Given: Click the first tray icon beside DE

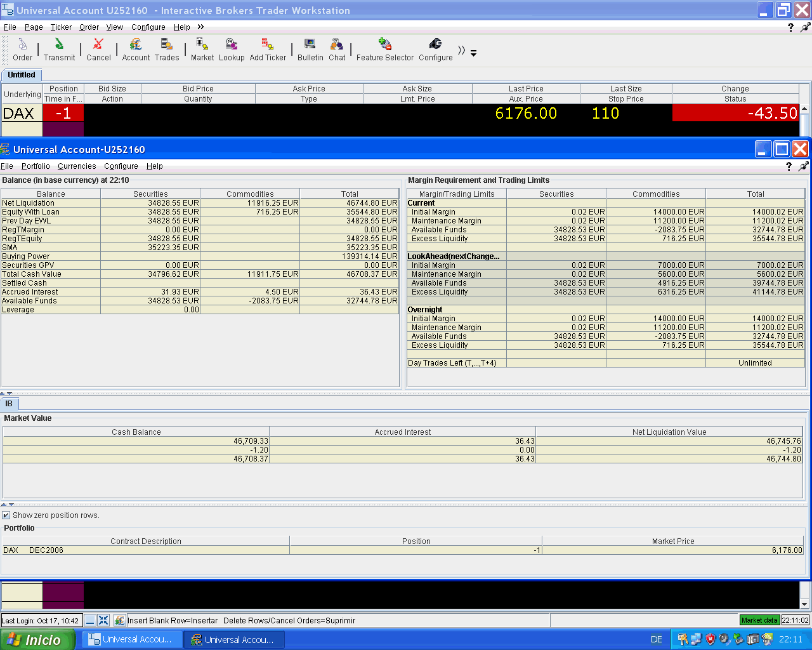Looking at the screenshot, I should pos(683,639).
